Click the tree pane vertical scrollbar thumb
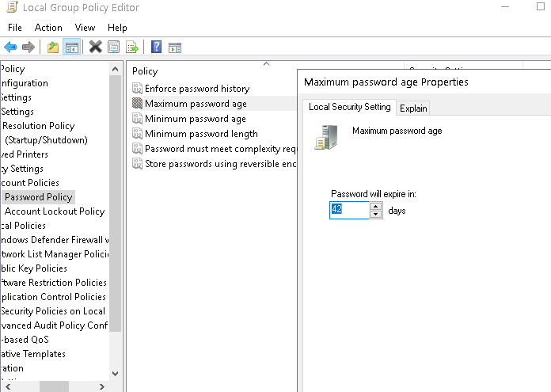This screenshot has height=392, width=551. (x=115, y=204)
